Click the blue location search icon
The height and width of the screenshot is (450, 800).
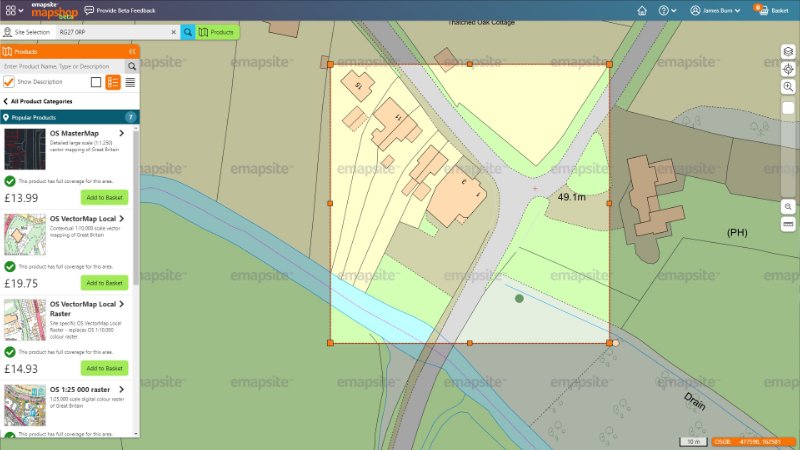tap(188, 32)
